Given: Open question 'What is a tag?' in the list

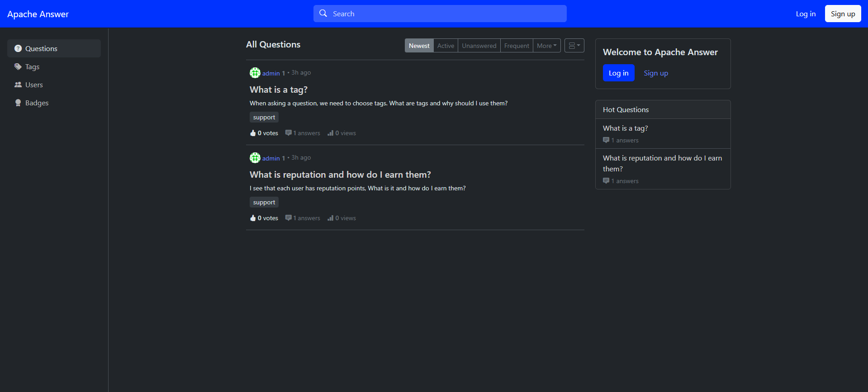Looking at the screenshot, I should pyautogui.click(x=279, y=90).
